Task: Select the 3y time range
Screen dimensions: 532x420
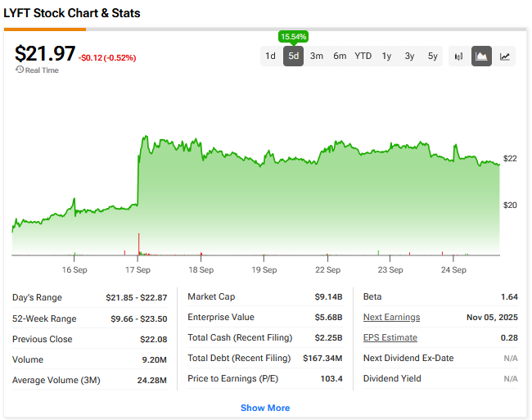Action: tap(409, 56)
